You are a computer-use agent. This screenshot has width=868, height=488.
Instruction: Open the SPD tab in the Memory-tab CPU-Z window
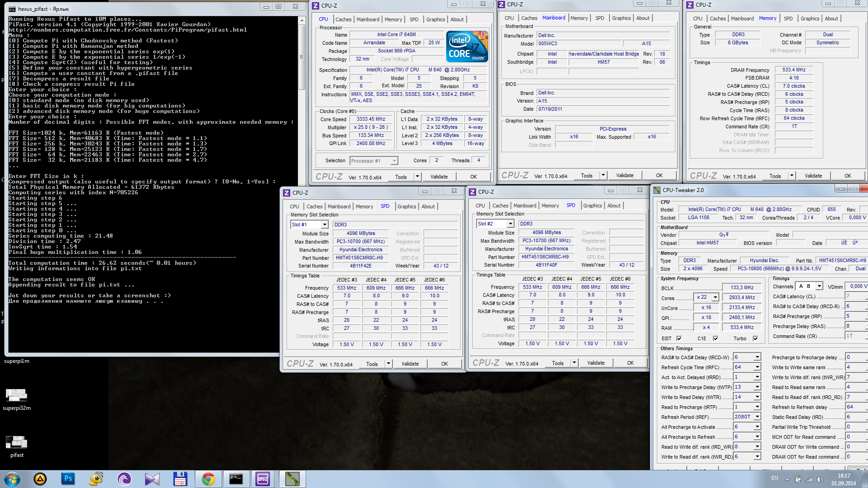[x=788, y=19]
